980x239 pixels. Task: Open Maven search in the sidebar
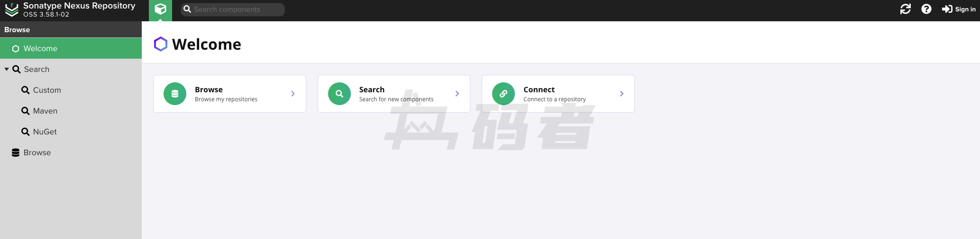(45, 111)
